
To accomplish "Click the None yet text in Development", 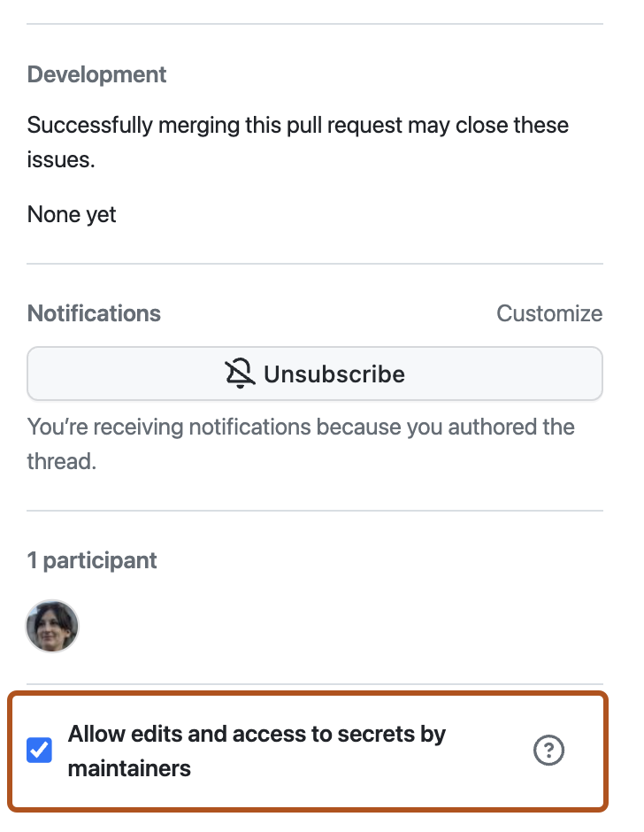I will click(x=71, y=214).
